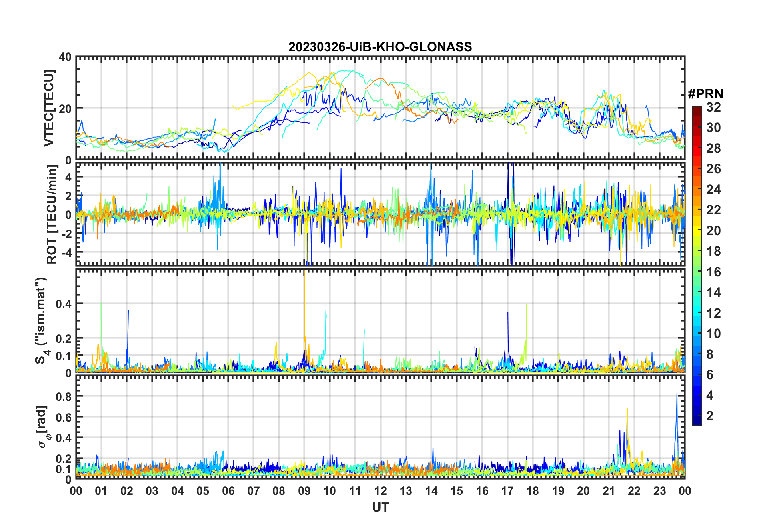The image size is (761, 532).
Task: Click x-axis tick label 23
Action: tap(660, 491)
